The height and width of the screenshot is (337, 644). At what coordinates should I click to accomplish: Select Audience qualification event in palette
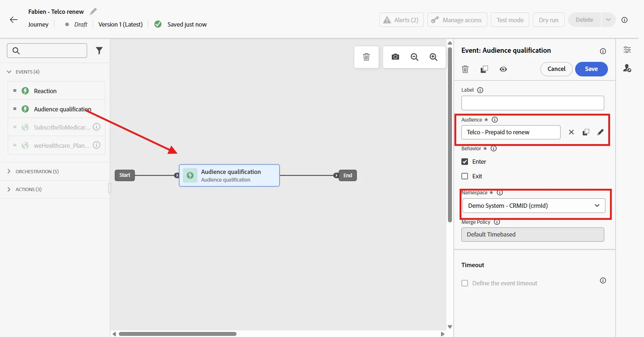pos(56,109)
